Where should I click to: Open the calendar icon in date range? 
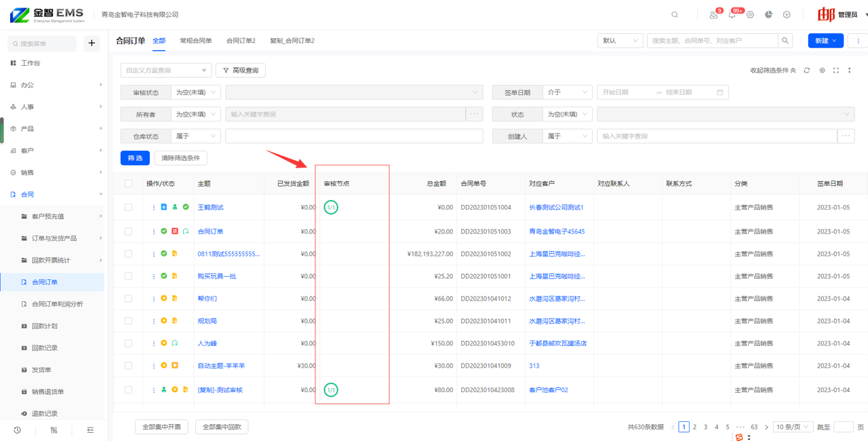tap(720, 92)
